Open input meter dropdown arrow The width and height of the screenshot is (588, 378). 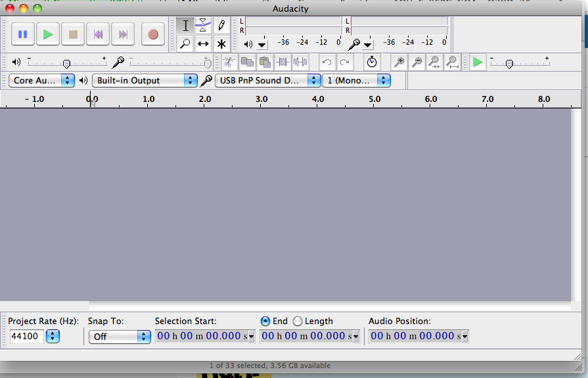tap(368, 45)
